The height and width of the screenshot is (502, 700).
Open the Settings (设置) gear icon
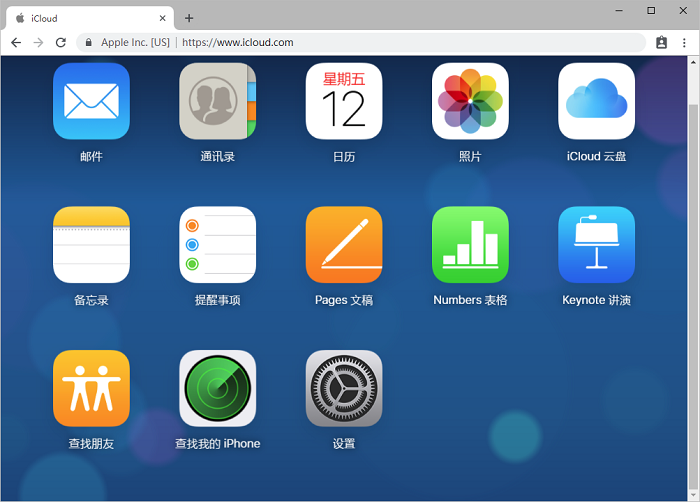[344, 389]
